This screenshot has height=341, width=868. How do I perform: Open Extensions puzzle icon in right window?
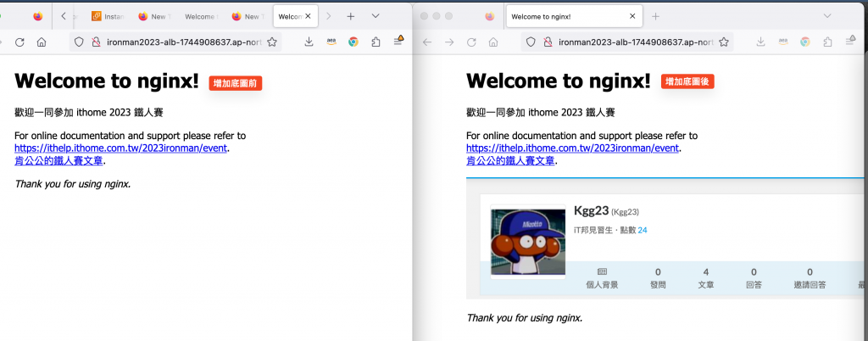point(828,42)
